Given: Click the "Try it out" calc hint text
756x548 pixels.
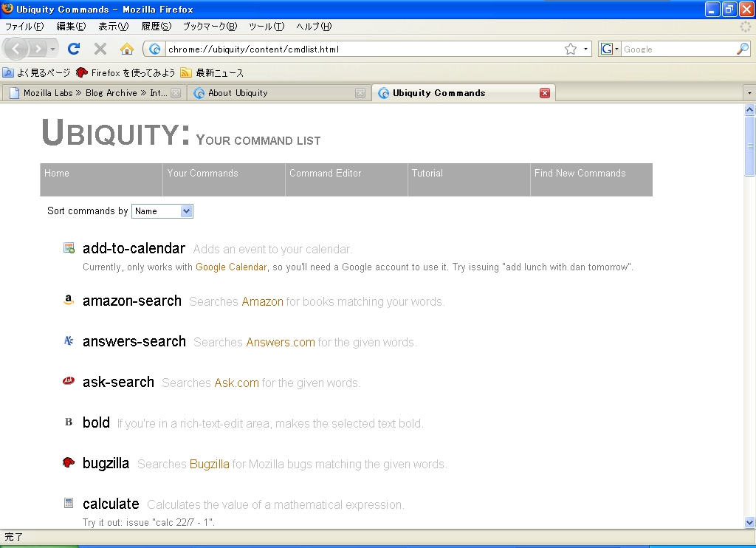Looking at the screenshot, I should 148,522.
